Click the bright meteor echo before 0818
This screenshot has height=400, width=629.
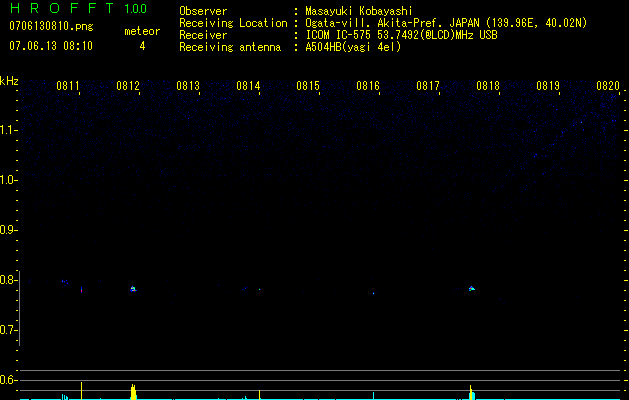tap(472, 288)
